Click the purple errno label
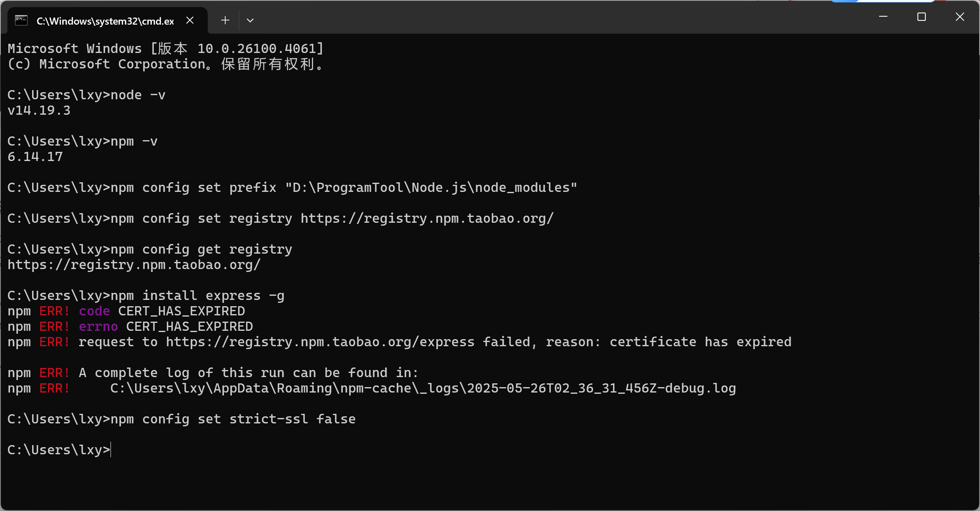 point(98,327)
